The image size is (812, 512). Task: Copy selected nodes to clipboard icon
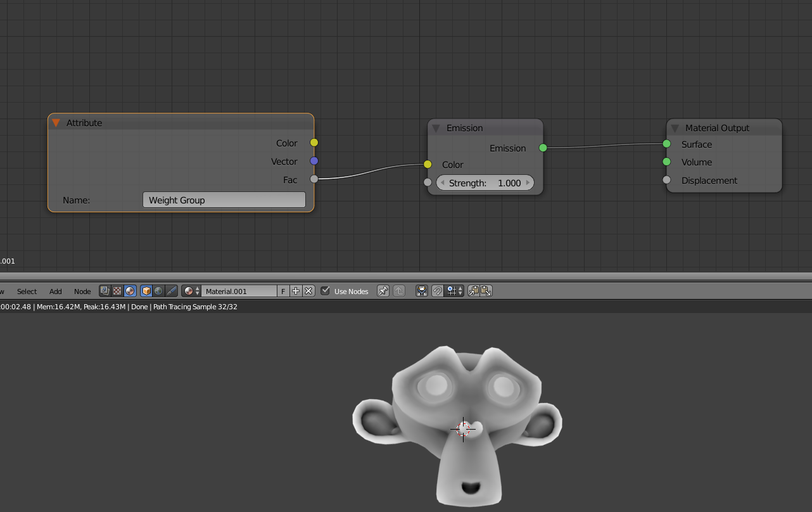click(x=473, y=291)
